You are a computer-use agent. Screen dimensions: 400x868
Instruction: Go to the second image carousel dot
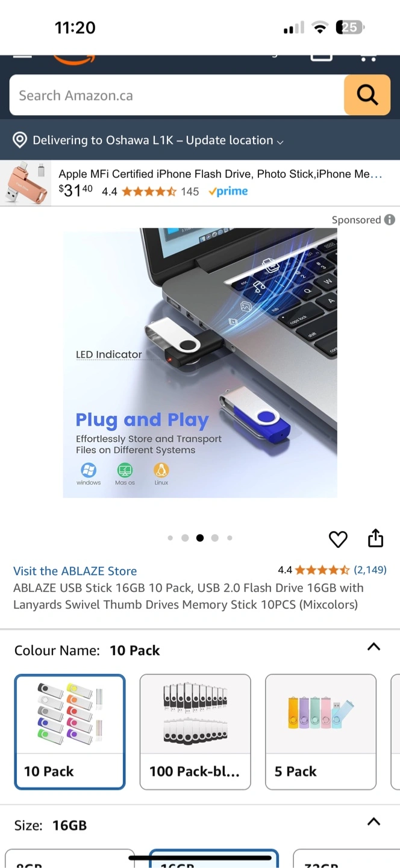185,538
